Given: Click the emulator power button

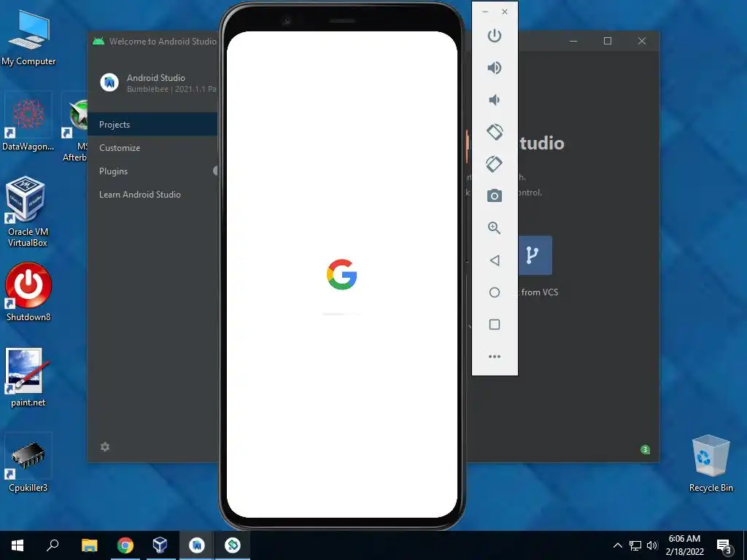Looking at the screenshot, I should click(495, 36).
